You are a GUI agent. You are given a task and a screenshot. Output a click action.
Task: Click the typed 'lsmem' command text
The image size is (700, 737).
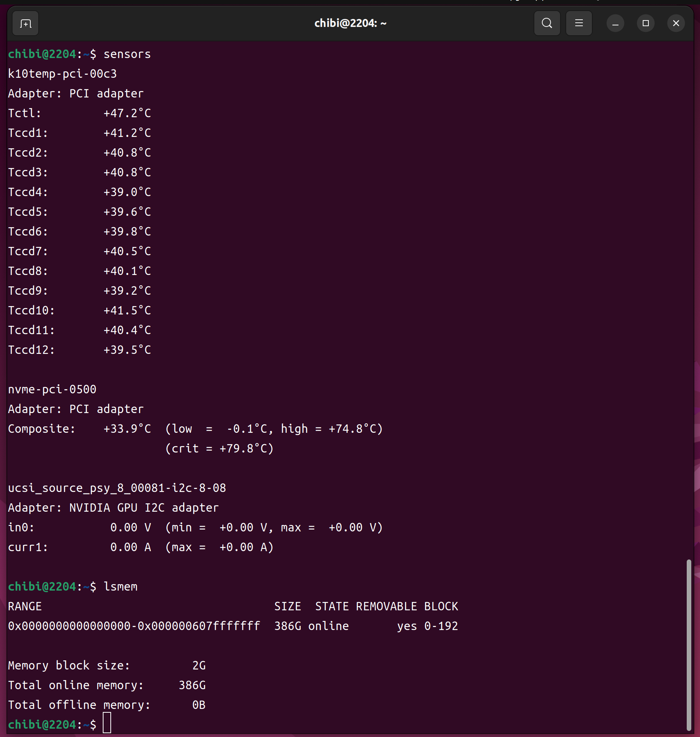(x=121, y=587)
